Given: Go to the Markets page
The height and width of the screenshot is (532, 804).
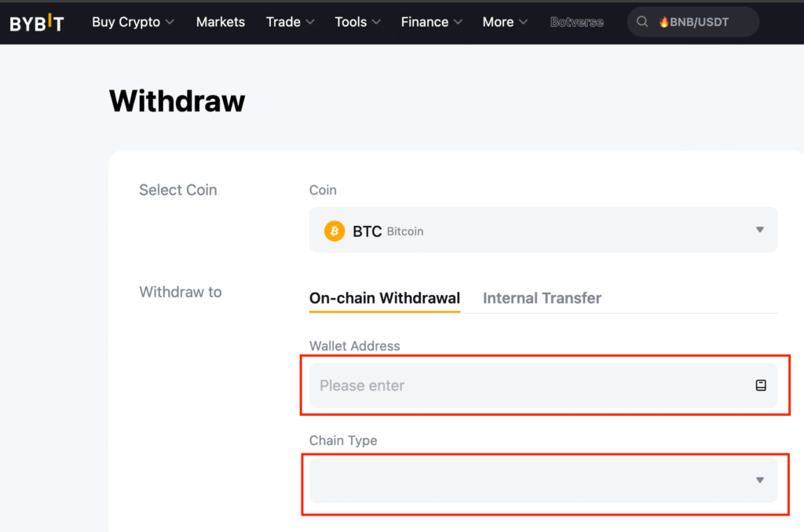Looking at the screenshot, I should [221, 22].
